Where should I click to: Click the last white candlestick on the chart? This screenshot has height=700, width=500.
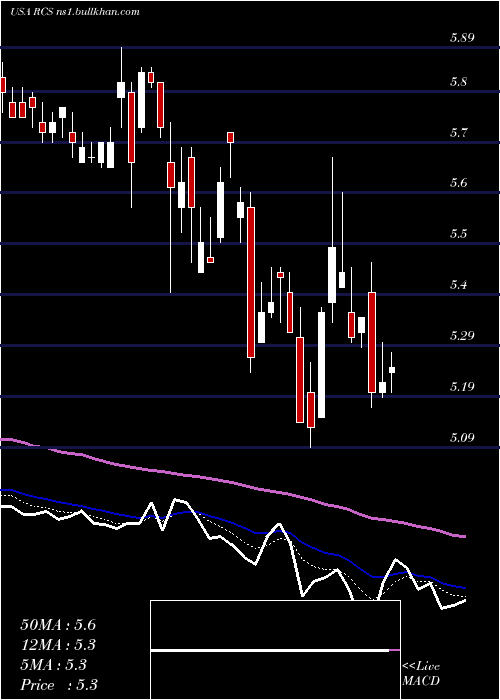(x=392, y=372)
